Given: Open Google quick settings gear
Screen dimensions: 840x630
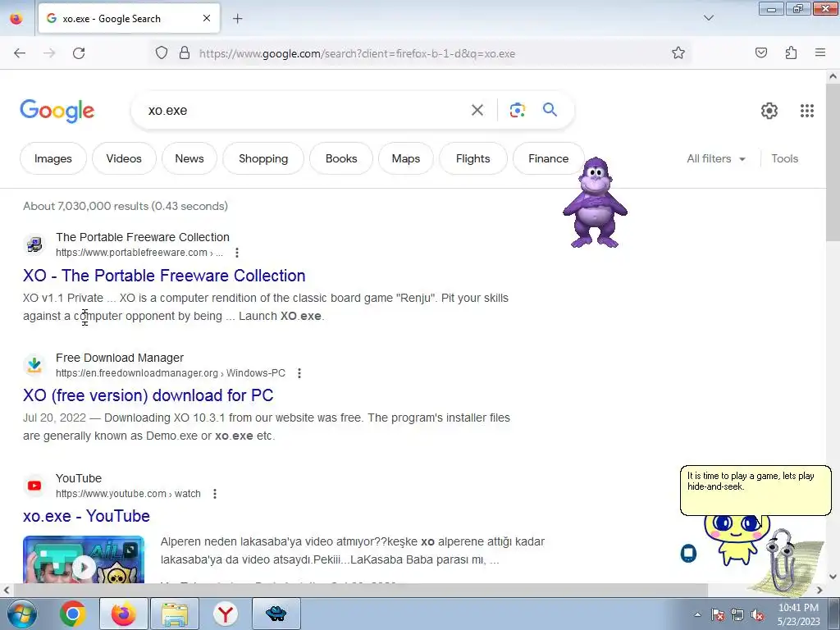Looking at the screenshot, I should pos(769,111).
